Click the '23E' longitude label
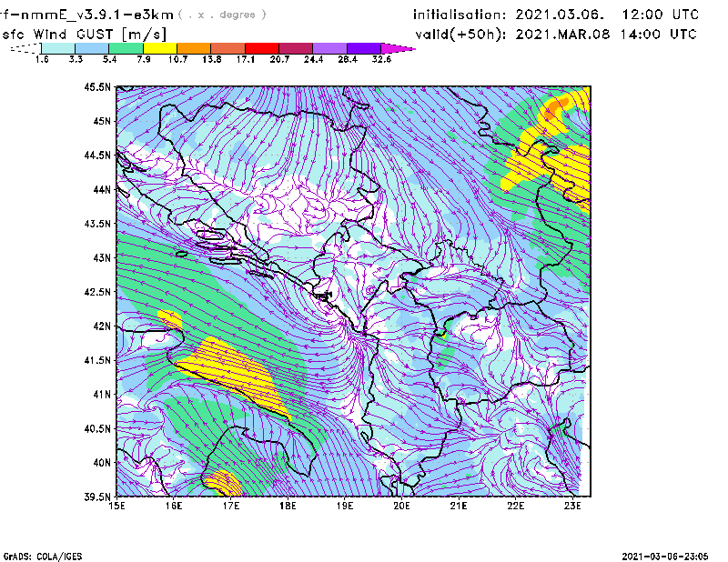Viewport: 728px width, 562px height. pyautogui.click(x=572, y=506)
